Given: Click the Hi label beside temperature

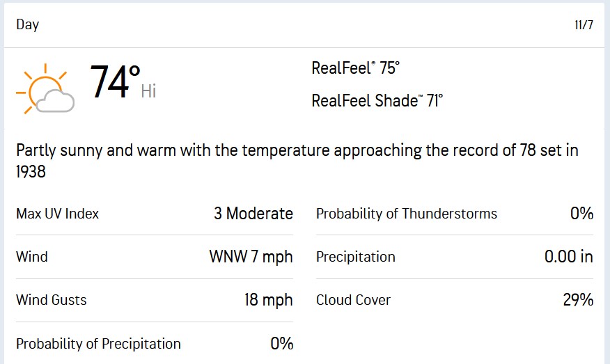Looking at the screenshot, I should [148, 91].
